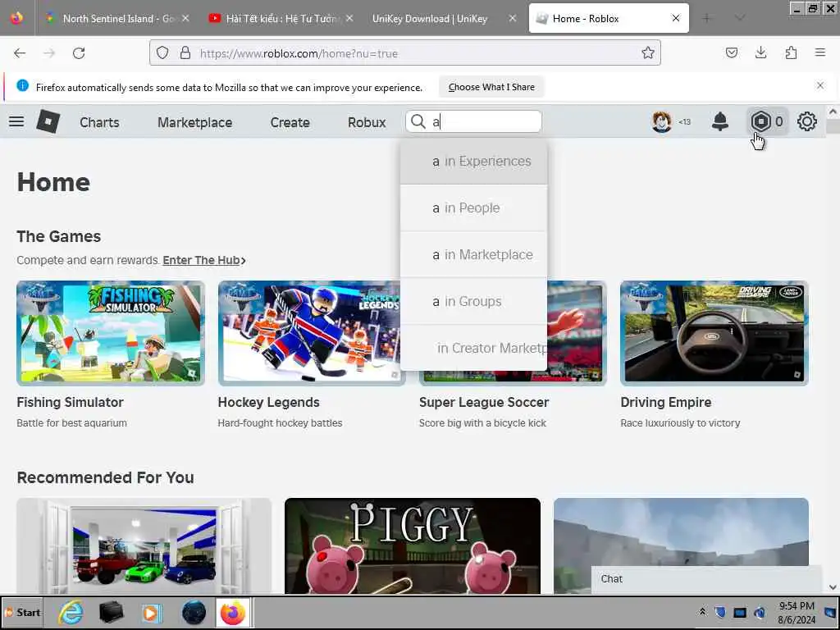Click Firefox icon in taskbar
The height and width of the screenshot is (630, 840).
pyautogui.click(x=233, y=612)
